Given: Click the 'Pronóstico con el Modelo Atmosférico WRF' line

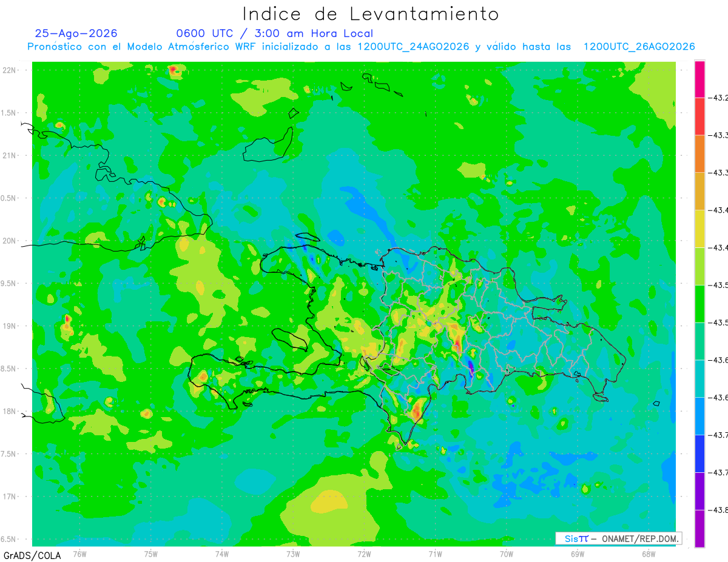Looking at the screenshot, I should (x=361, y=47).
